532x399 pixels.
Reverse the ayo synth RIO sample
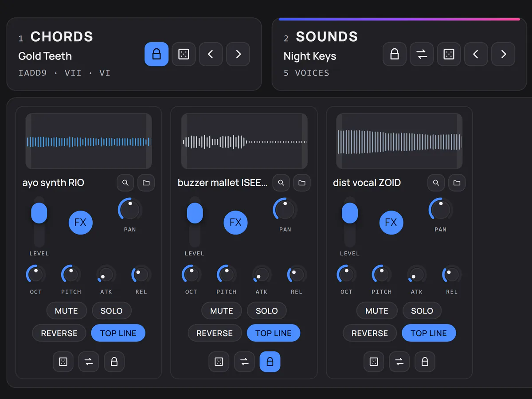pyautogui.click(x=59, y=333)
